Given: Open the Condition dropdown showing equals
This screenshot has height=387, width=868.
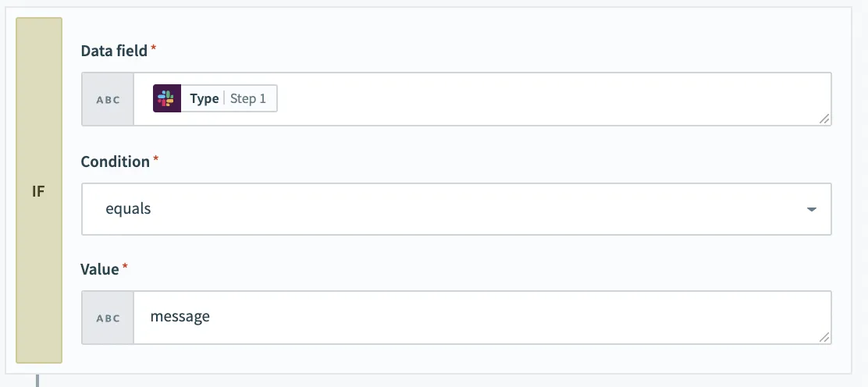Looking at the screenshot, I should [456, 209].
